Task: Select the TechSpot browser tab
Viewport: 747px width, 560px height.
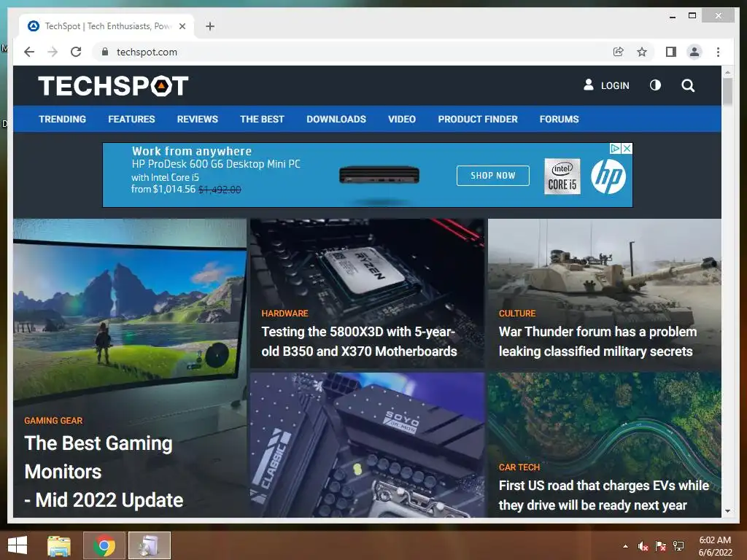Action: tap(107, 26)
